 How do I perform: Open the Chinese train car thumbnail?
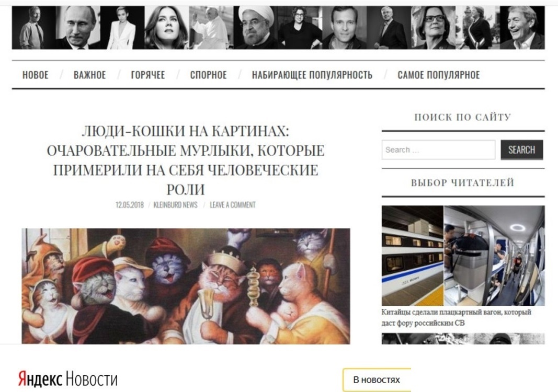click(463, 256)
